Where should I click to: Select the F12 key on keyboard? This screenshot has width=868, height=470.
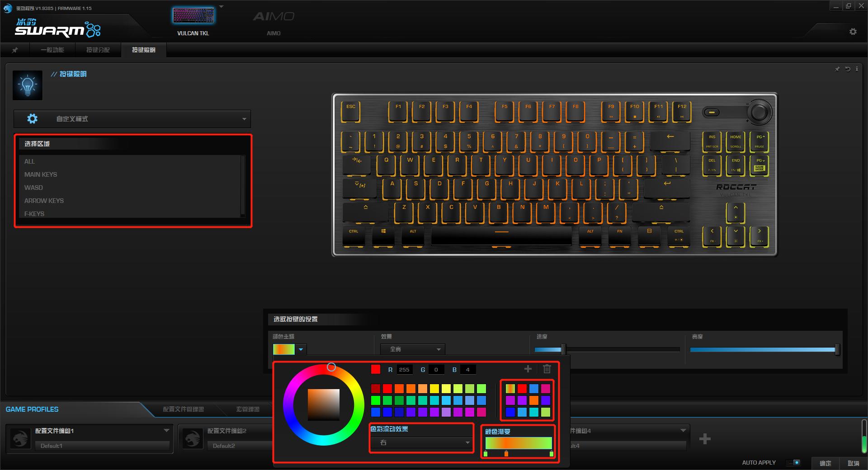pos(682,111)
